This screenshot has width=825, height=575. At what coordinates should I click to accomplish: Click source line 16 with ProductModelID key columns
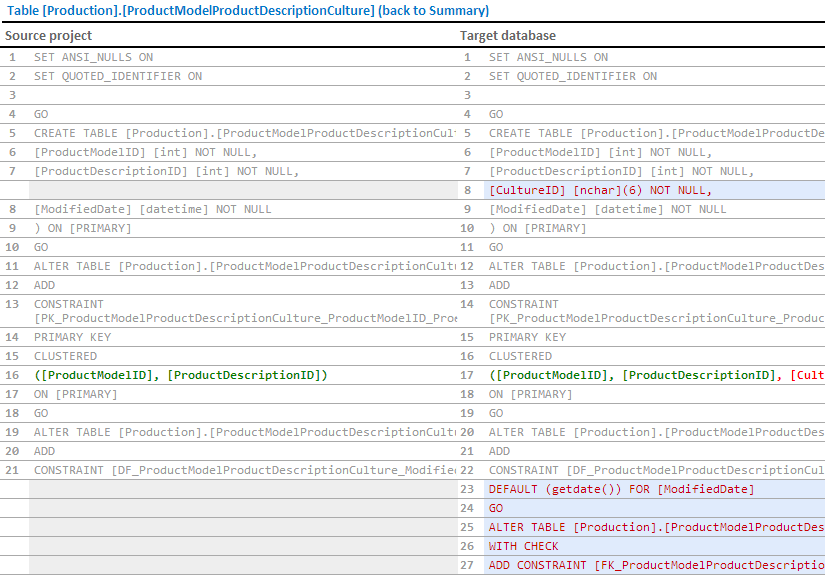click(180, 375)
